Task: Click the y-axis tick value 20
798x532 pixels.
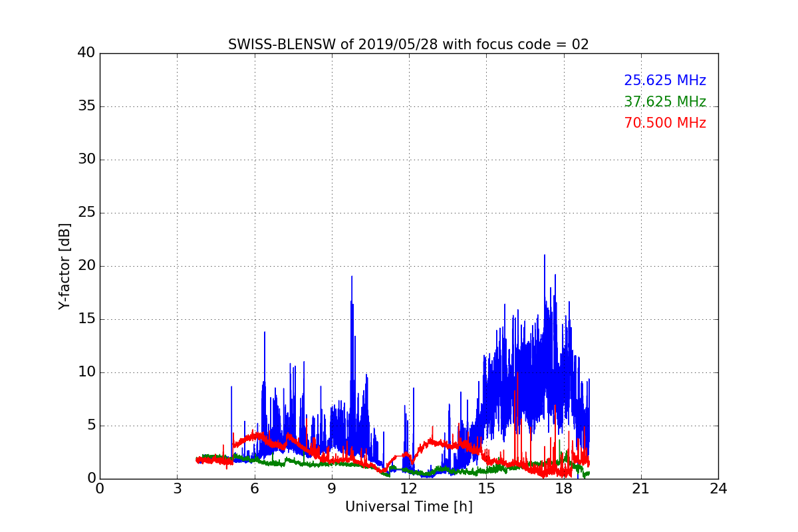Action: pyautogui.click(x=86, y=266)
